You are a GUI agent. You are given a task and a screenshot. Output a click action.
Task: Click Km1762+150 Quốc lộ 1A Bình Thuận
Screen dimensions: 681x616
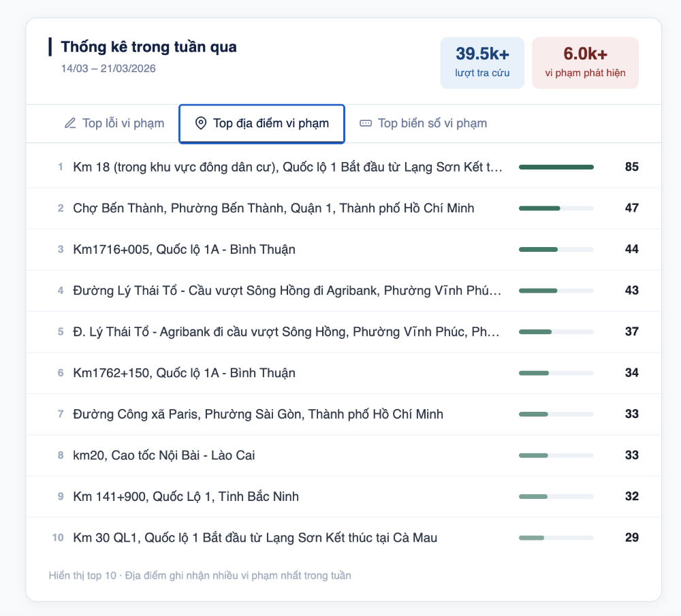coord(184,373)
